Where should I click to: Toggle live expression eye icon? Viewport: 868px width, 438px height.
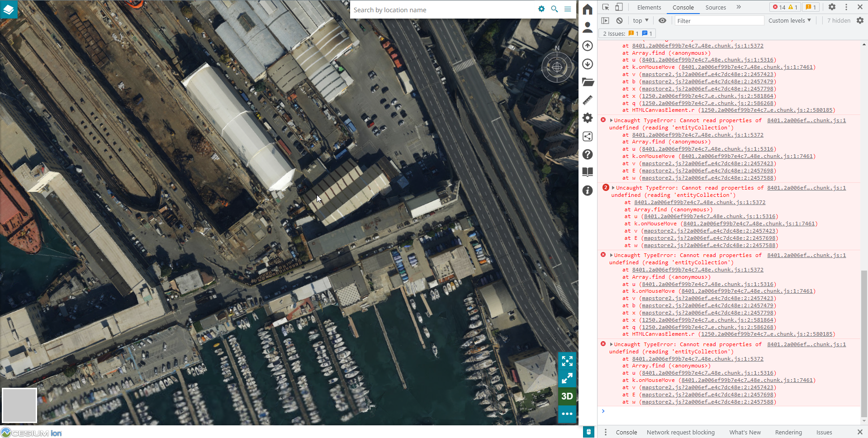coord(662,20)
